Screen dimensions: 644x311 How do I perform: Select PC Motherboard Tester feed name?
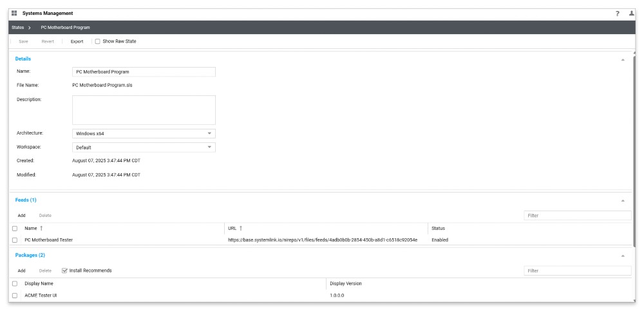(x=48, y=240)
